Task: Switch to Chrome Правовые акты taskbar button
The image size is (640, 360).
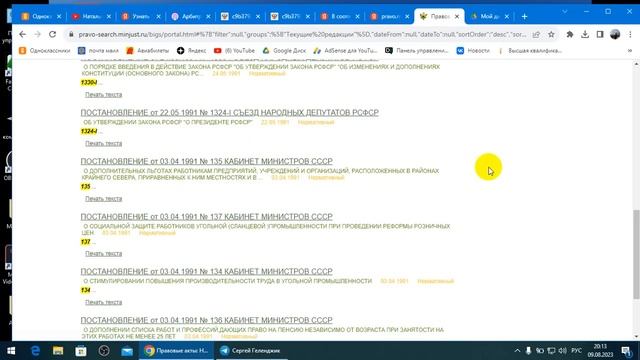Action: point(177,351)
